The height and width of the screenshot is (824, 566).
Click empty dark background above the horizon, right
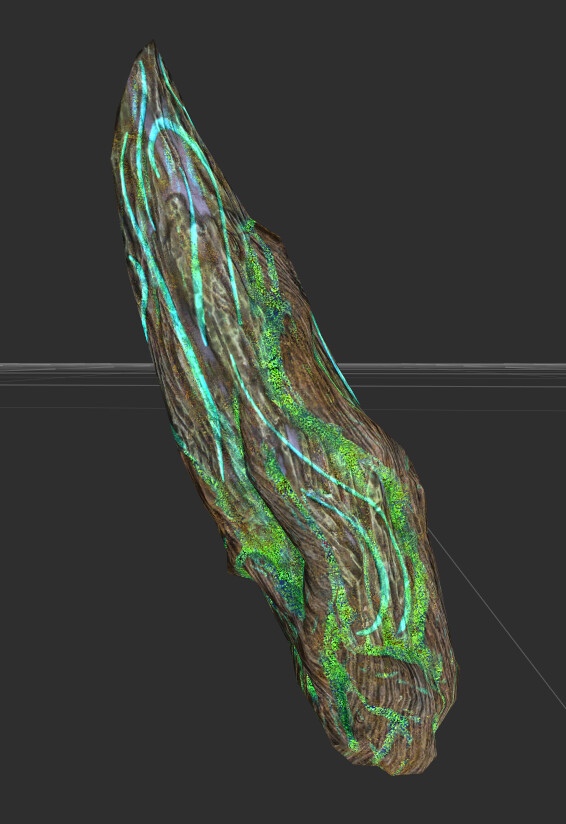447,184
